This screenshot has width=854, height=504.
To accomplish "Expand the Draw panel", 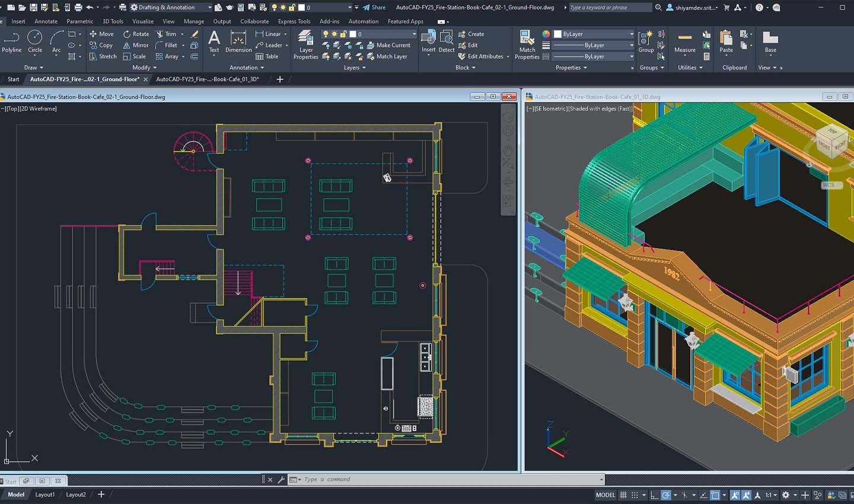I will [x=33, y=68].
